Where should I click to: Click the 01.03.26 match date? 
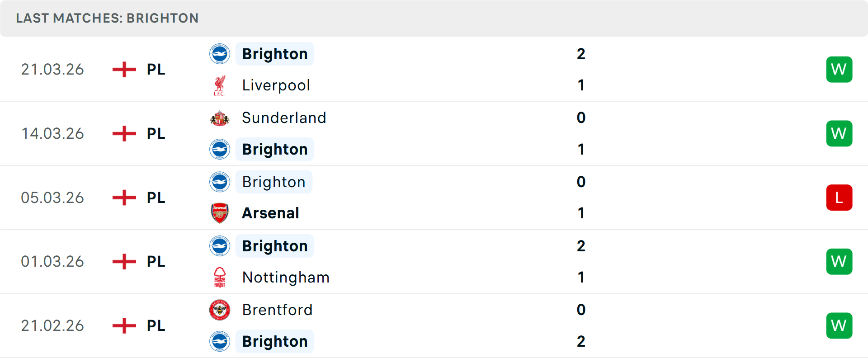pos(52,262)
